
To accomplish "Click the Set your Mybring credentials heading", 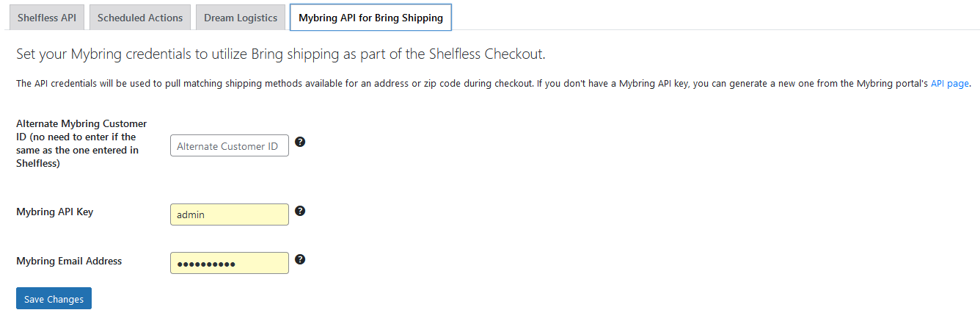I will coord(281,54).
